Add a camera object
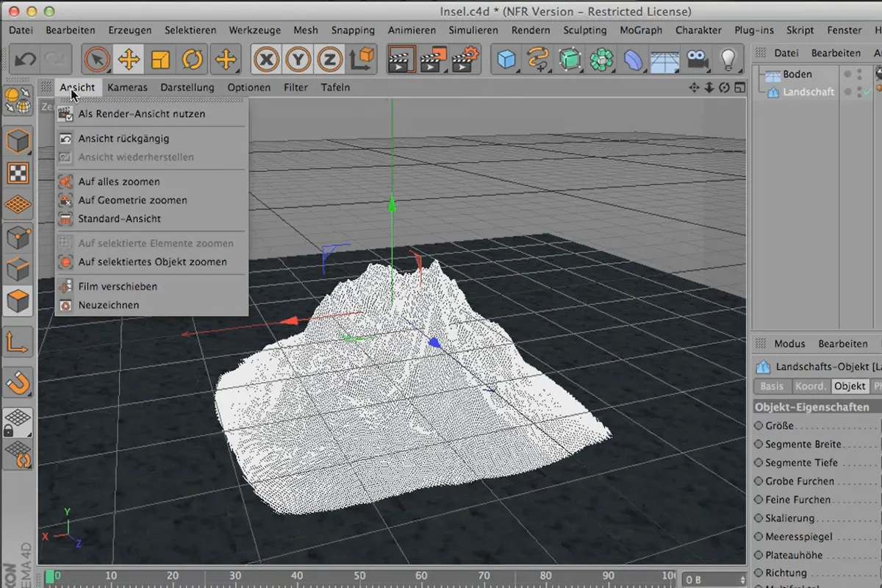 tap(696, 60)
